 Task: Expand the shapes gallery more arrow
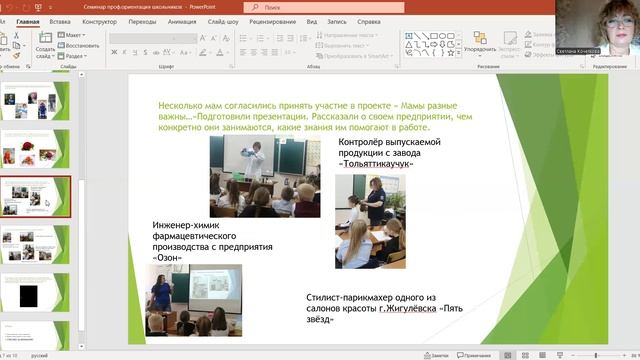pyautogui.click(x=459, y=53)
